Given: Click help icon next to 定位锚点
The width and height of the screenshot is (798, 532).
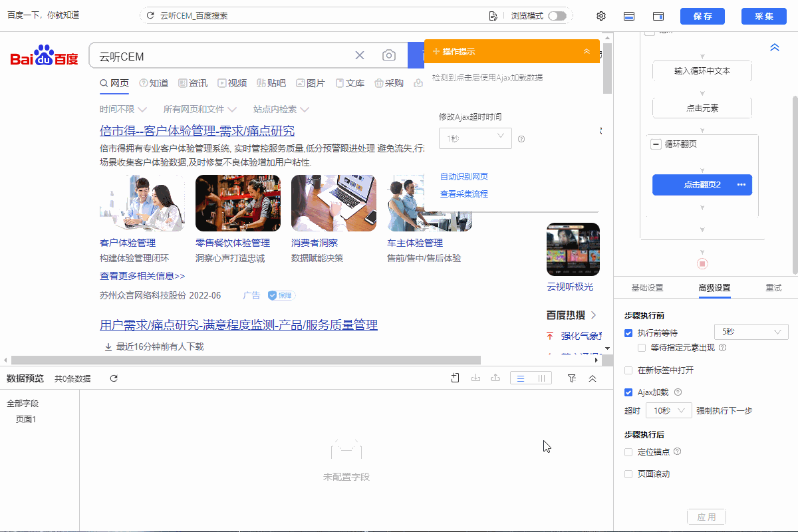Looking at the screenshot, I should click(678, 452).
